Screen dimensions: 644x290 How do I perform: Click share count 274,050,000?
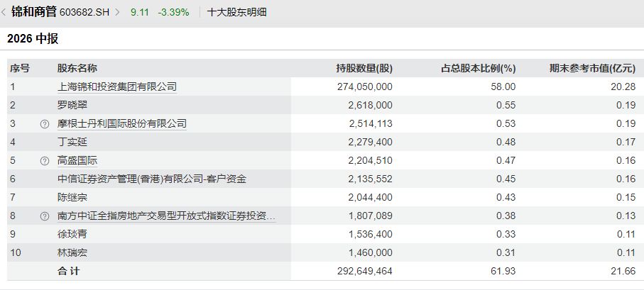(x=365, y=87)
